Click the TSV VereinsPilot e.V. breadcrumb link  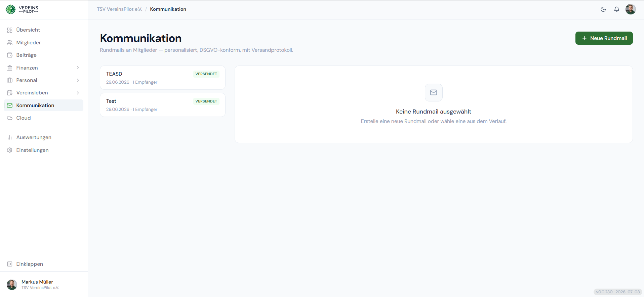point(120,9)
